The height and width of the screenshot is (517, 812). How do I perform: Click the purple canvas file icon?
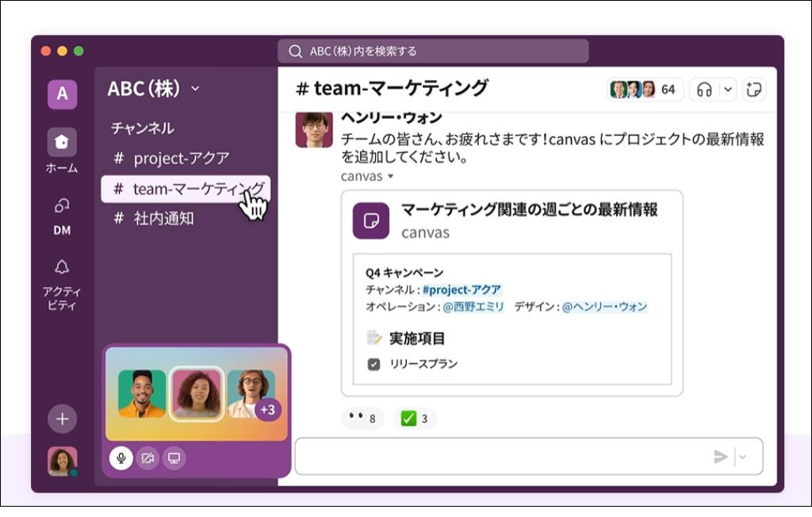tap(371, 220)
